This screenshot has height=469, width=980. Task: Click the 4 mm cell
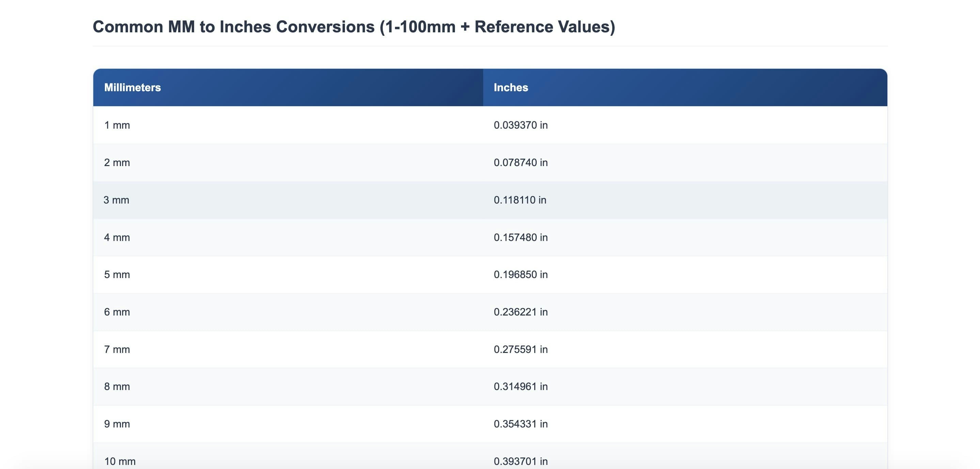(117, 237)
